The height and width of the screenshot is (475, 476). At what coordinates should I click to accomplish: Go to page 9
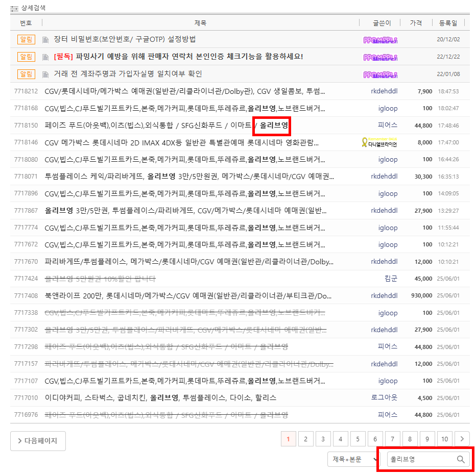click(x=427, y=439)
